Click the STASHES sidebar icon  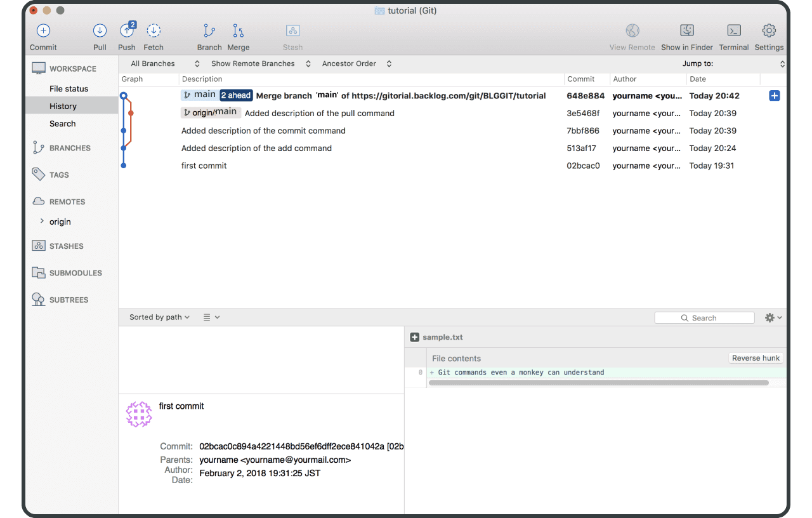(x=39, y=246)
